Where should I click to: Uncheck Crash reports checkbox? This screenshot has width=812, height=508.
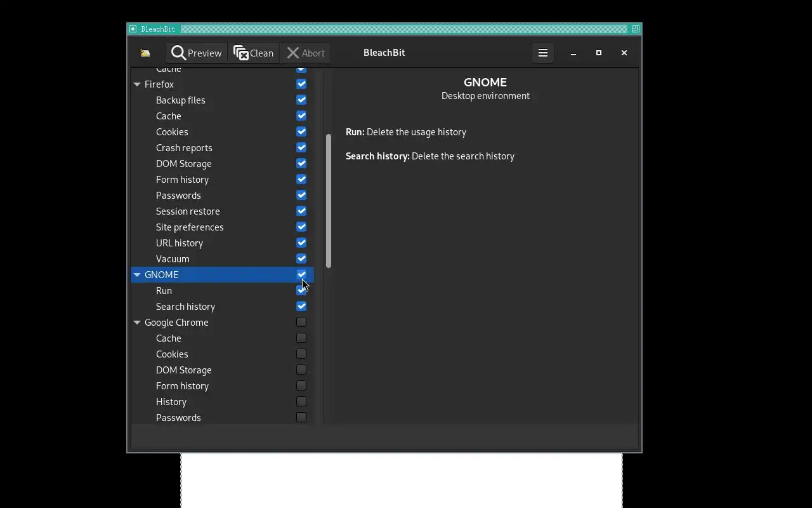[301, 147]
